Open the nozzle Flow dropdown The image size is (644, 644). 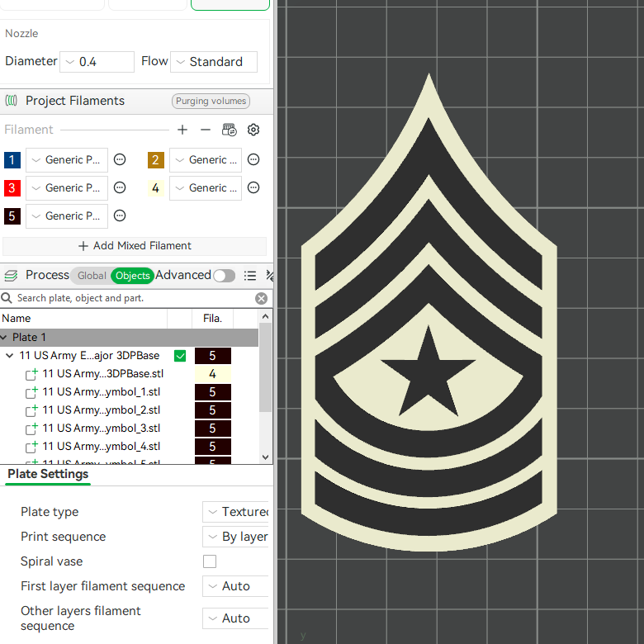coord(214,62)
